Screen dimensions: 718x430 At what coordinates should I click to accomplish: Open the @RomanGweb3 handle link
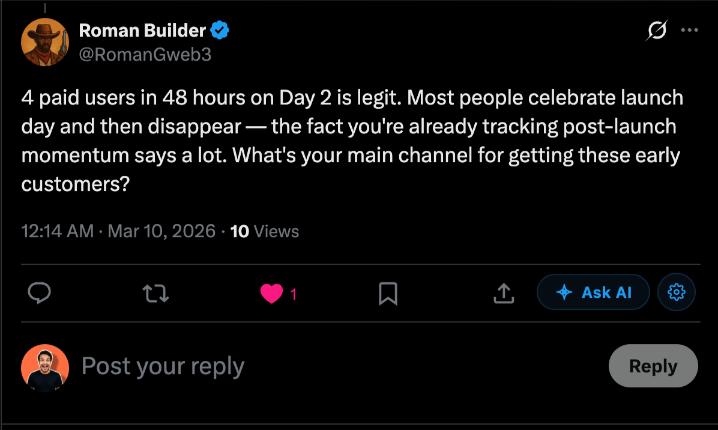coord(144,54)
